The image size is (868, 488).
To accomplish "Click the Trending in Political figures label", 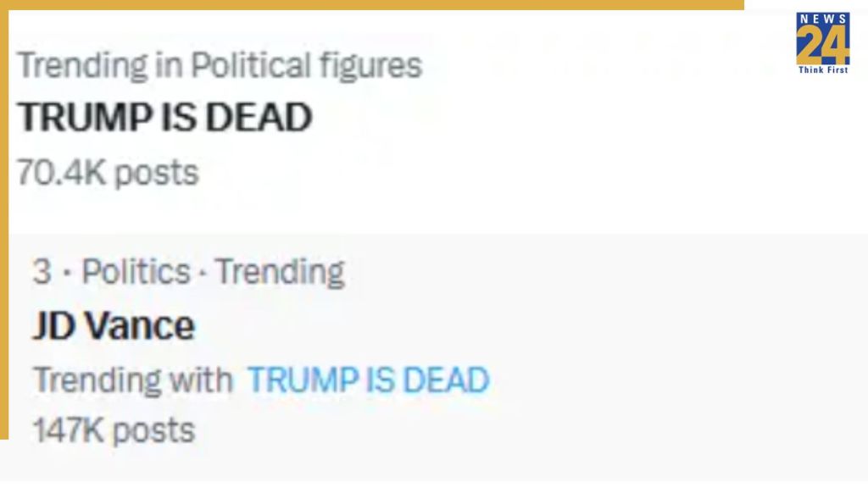I will (220, 64).
